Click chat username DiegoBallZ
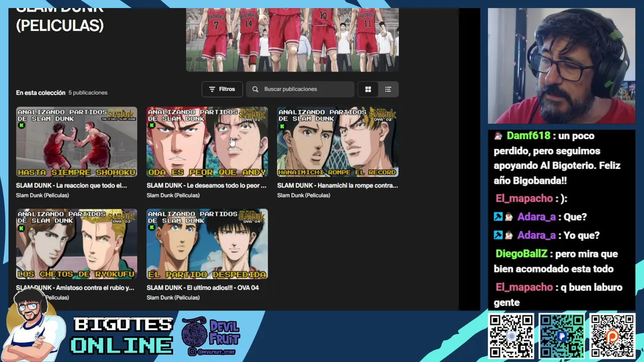 coord(521,254)
